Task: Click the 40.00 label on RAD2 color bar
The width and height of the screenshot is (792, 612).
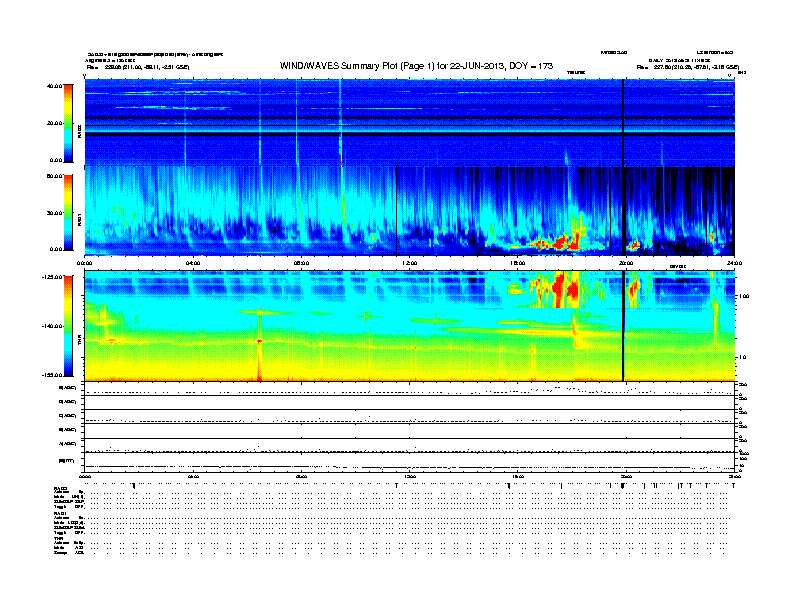Action: click(54, 86)
